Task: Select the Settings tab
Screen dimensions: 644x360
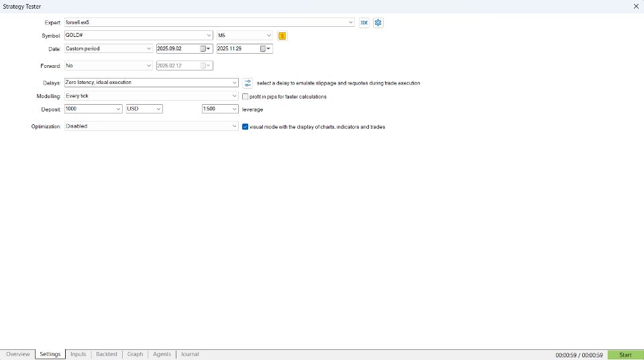Action: [50, 354]
